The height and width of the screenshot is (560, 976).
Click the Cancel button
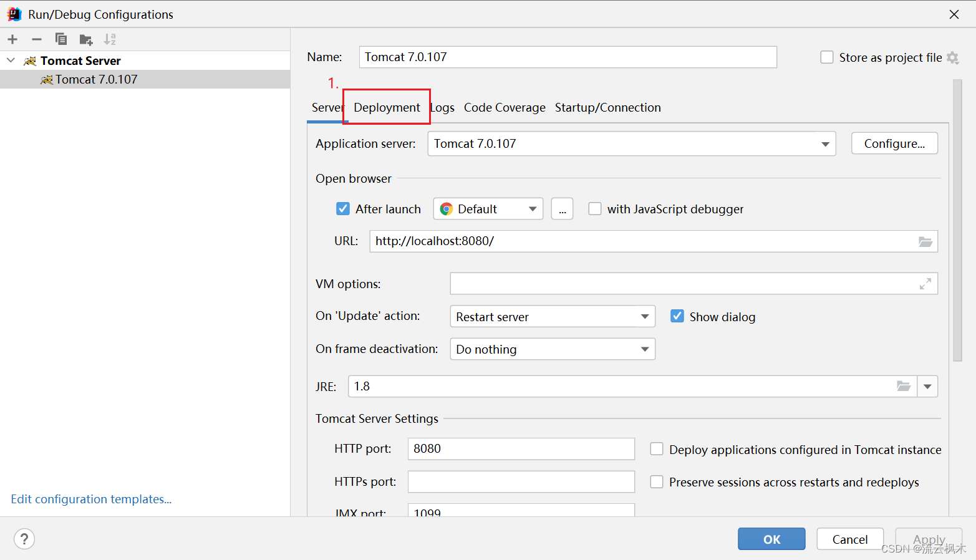point(850,539)
